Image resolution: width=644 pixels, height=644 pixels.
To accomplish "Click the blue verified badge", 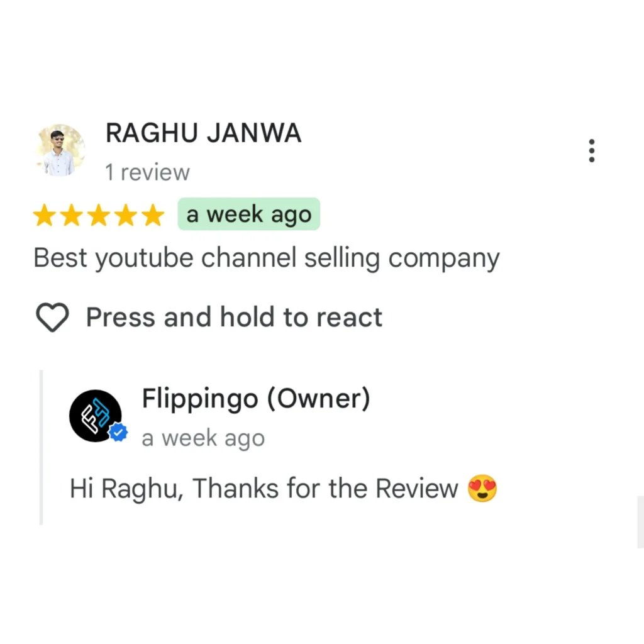I will click(118, 432).
